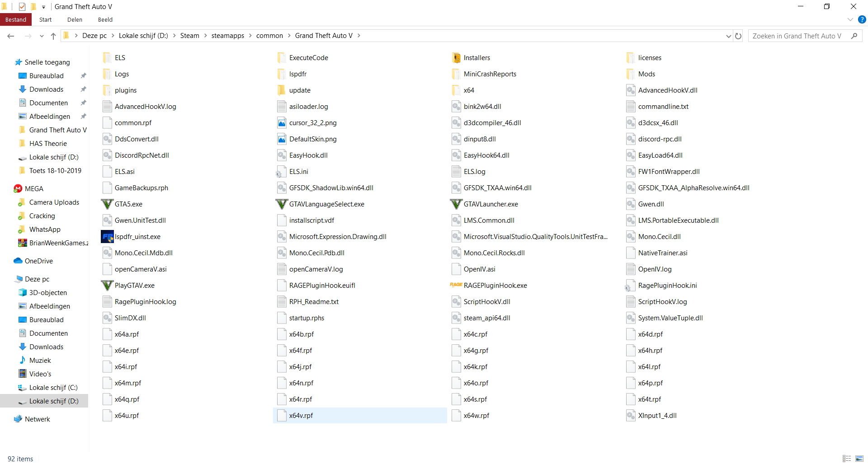This screenshot has width=868, height=464.
Task: Switch to details list view
Action: 847,459
